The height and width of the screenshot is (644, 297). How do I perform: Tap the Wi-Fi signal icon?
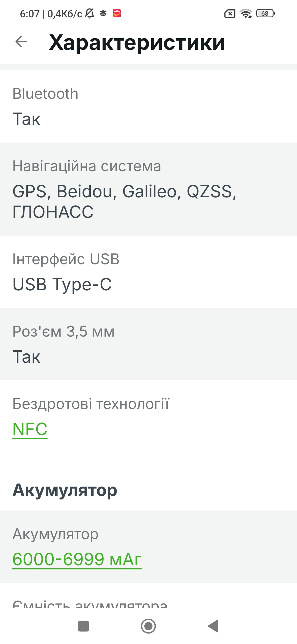coord(246,13)
